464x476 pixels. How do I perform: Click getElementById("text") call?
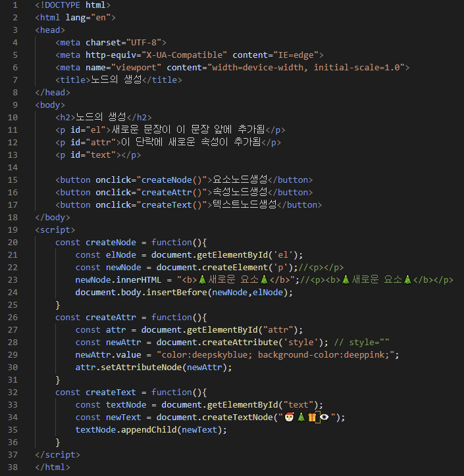[263, 404]
